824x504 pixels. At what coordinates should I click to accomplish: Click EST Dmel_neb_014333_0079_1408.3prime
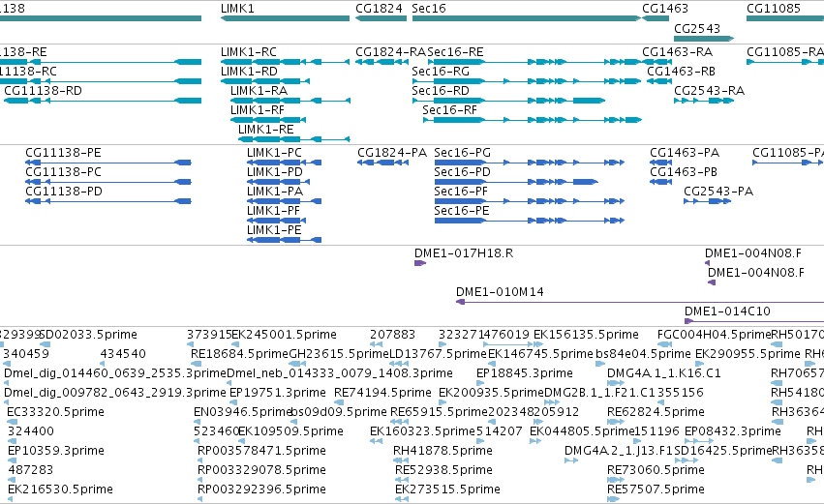pos(340,373)
